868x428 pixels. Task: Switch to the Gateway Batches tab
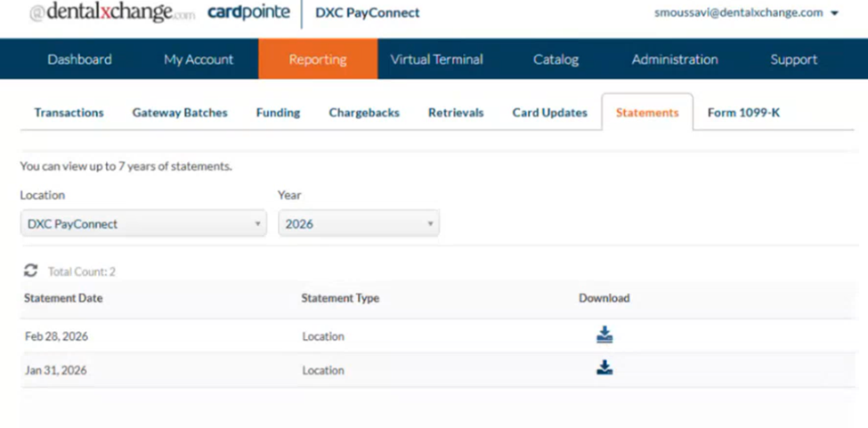pyautogui.click(x=180, y=113)
